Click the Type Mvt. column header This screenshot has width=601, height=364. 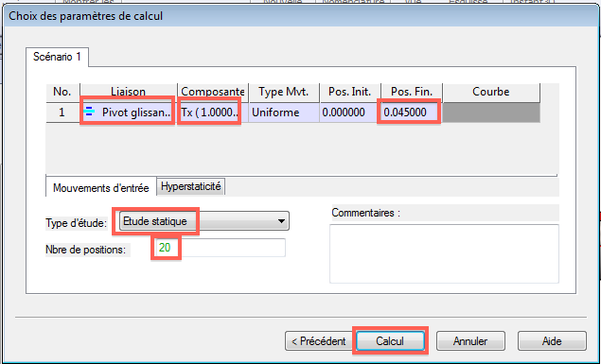click(284, 92)
